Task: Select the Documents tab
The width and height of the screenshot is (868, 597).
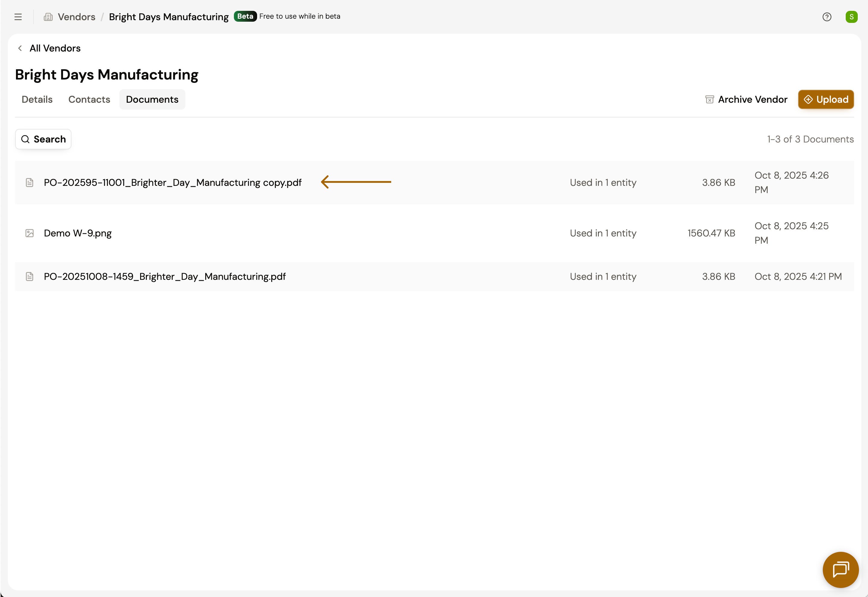Action: (152, 99)
